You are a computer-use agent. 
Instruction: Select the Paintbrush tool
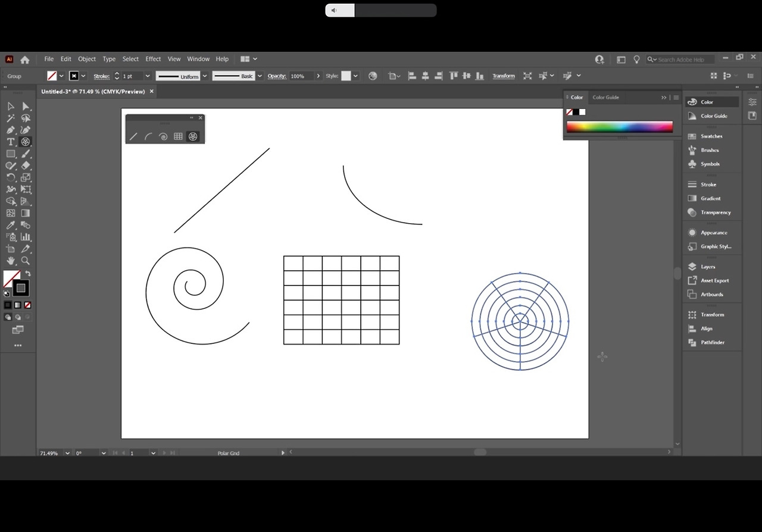26,154
